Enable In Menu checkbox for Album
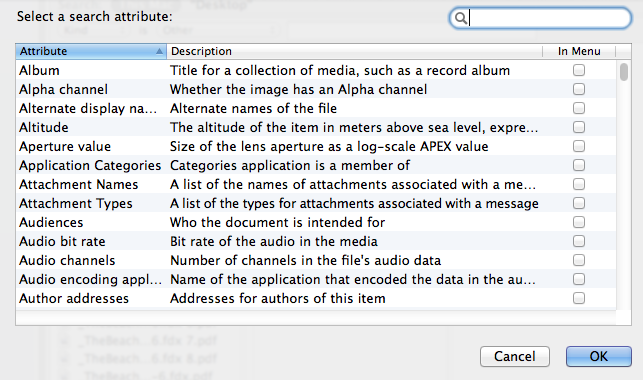The width and height of the screenshot is (643, 380). pos(579,71)
